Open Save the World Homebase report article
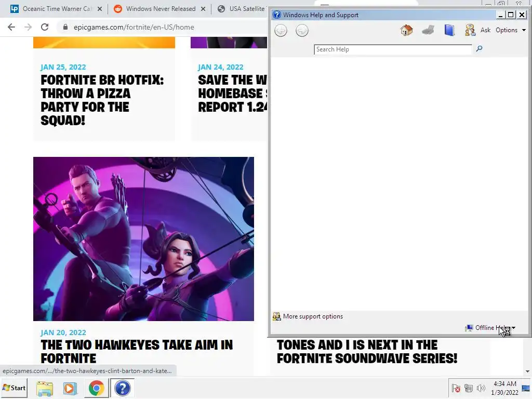Viewport: 532px width, 399px height. [x=232, y=94]
